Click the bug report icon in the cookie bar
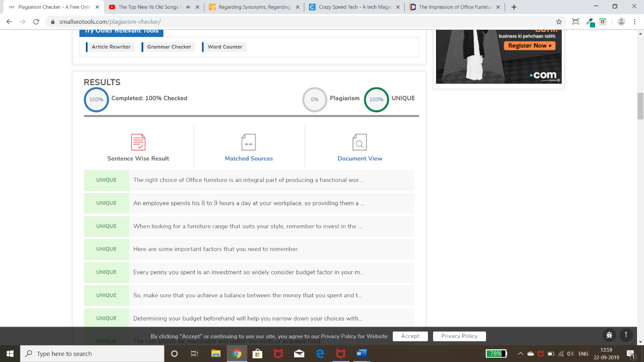 click(609, 334)
